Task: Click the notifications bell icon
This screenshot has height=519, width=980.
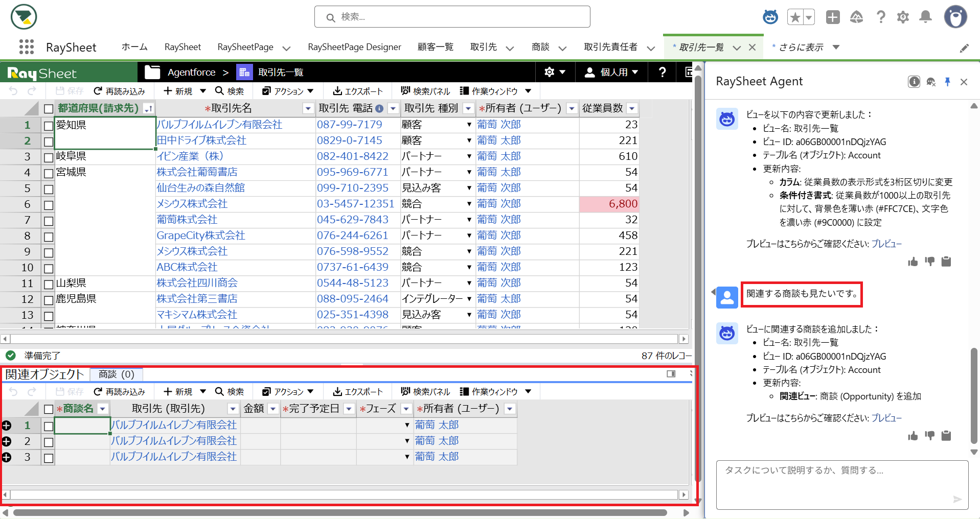Action: pyautogui.click(x=925, y=17)
